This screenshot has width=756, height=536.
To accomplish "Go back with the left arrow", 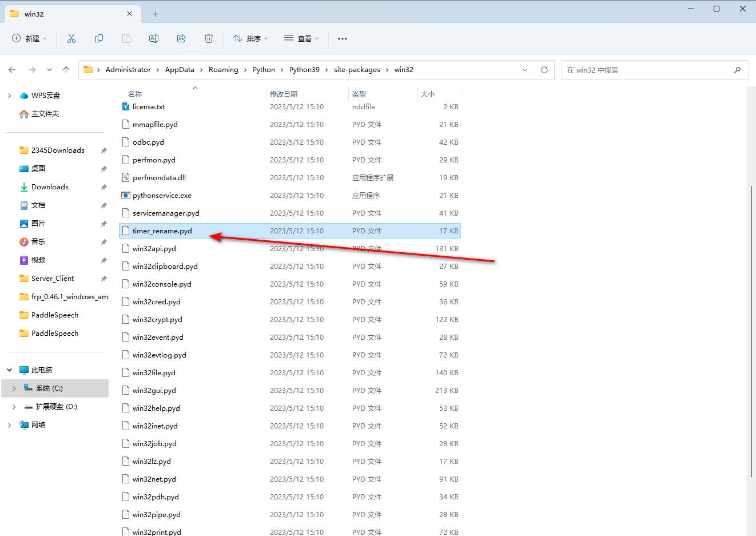I will click(12, 70).
